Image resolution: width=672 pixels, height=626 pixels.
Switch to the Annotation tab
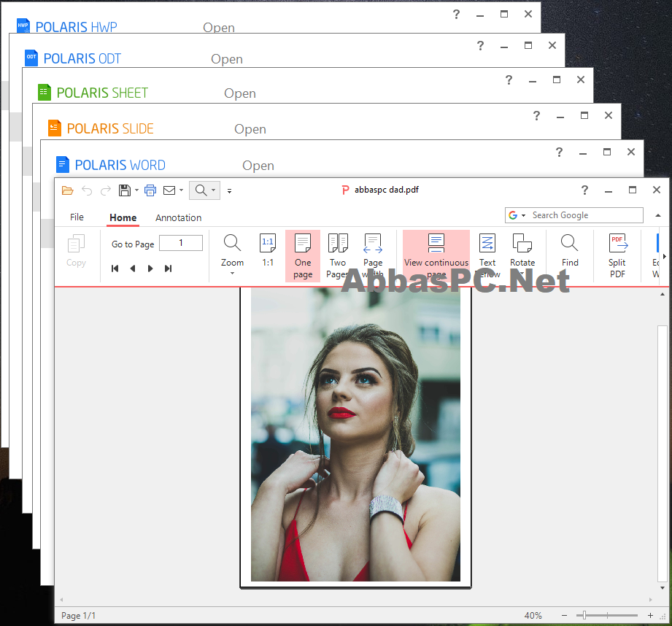[178, 217]
